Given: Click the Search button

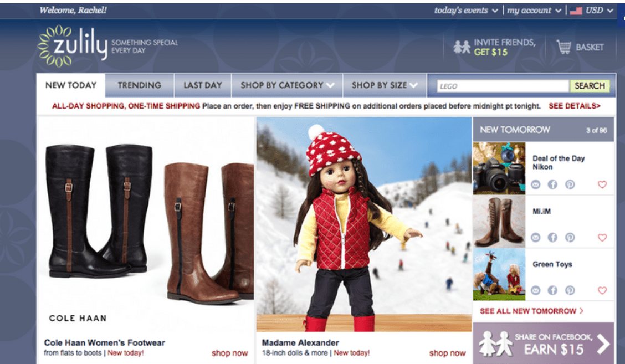Looking at the screenshot, I should coord(590,86).
